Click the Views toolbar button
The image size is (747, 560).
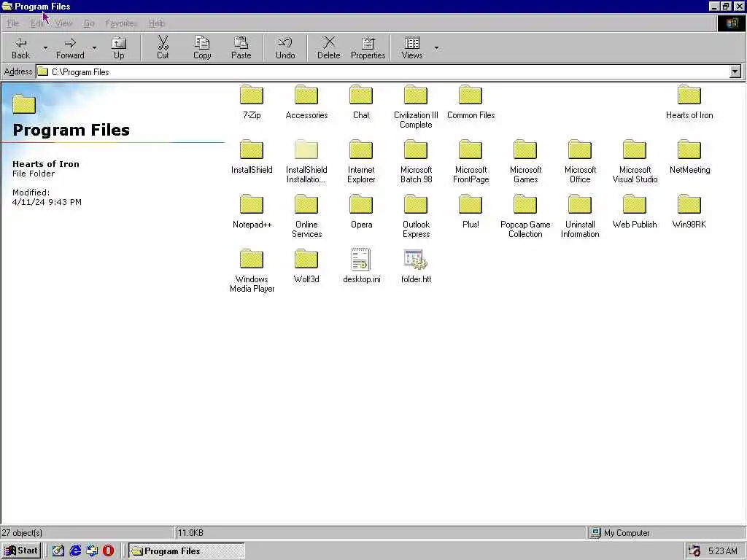point(412,47)
